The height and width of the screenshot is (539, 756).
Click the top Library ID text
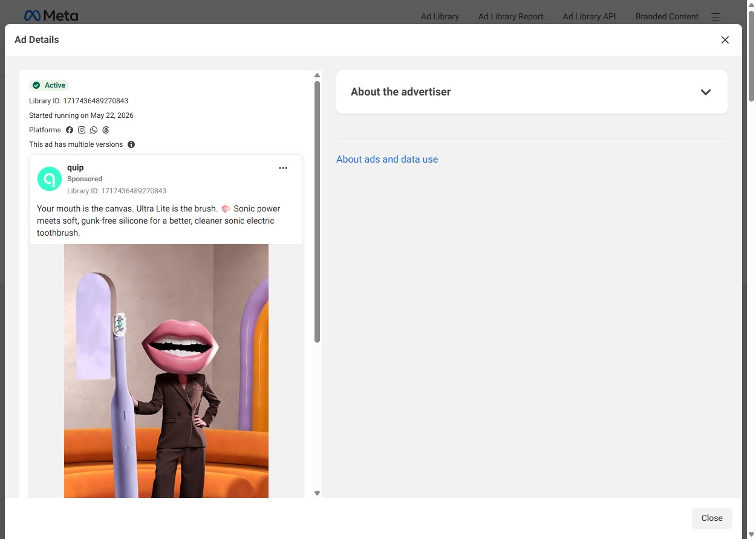point(79,101)
